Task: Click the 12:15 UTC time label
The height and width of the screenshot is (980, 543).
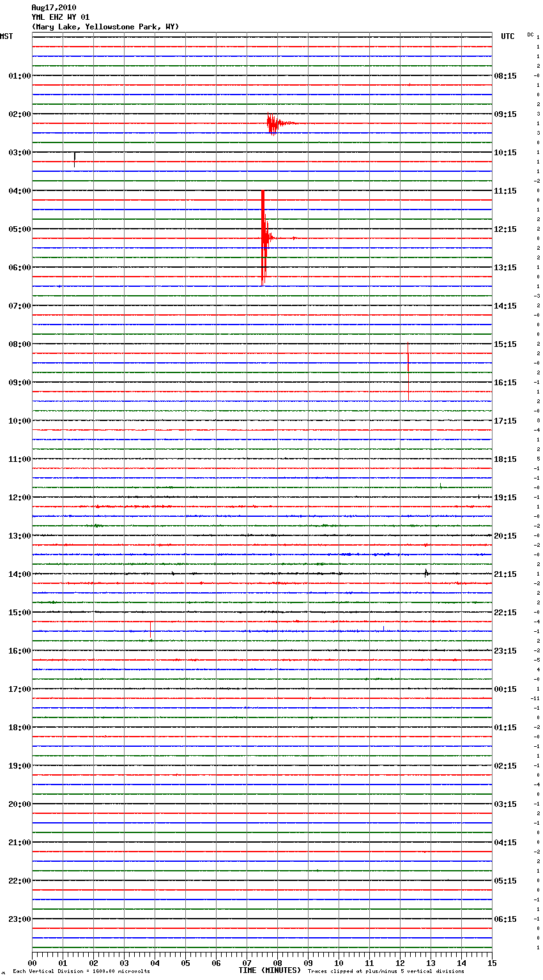Action: (505, 229)
